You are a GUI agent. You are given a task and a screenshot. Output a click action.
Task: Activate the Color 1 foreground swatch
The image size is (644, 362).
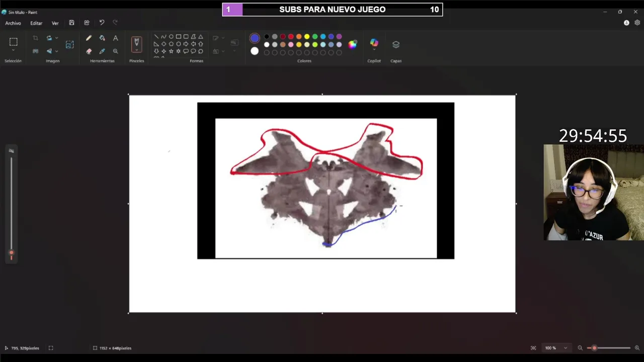pyautogui.click(x=255, y=38)
